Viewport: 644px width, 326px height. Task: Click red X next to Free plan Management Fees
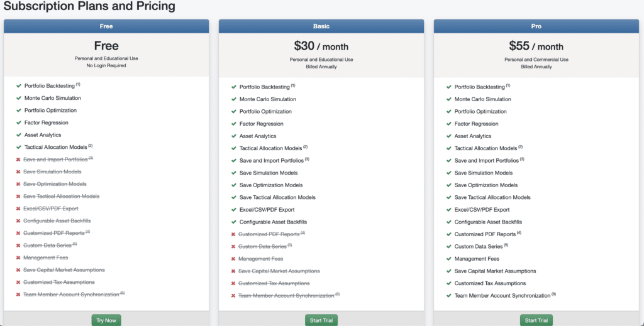click(18, 258)
